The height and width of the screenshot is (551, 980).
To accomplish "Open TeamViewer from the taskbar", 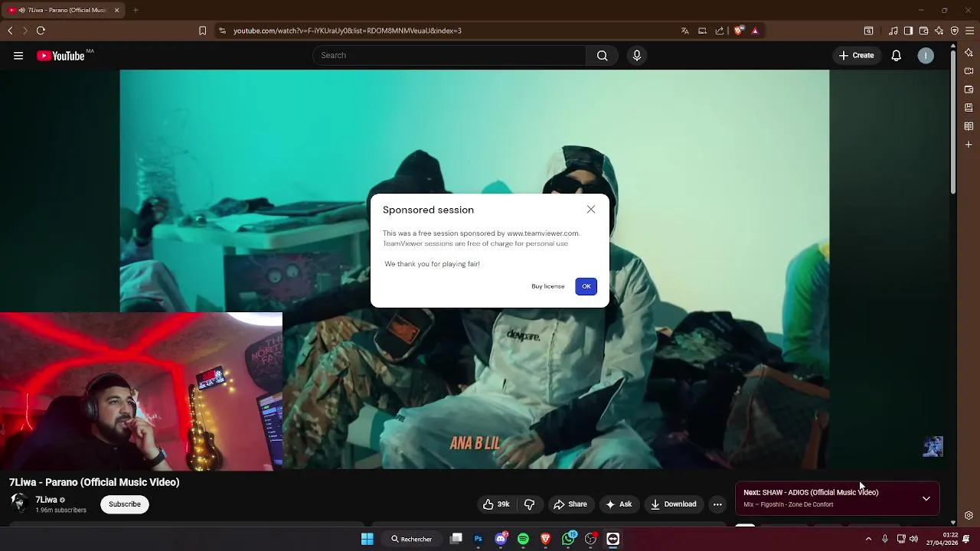I will coord(612,539).
